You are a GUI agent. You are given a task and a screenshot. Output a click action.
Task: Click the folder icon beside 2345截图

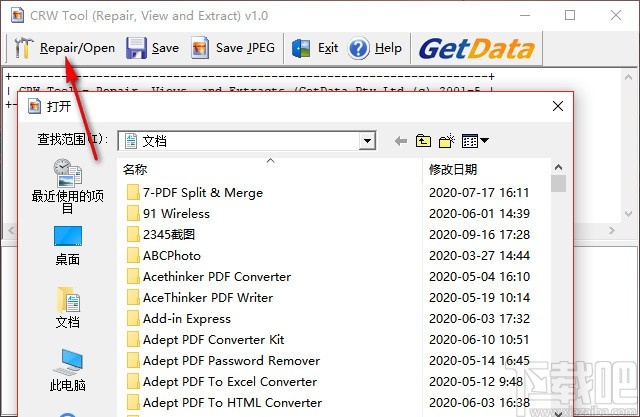tap(133, 234)
